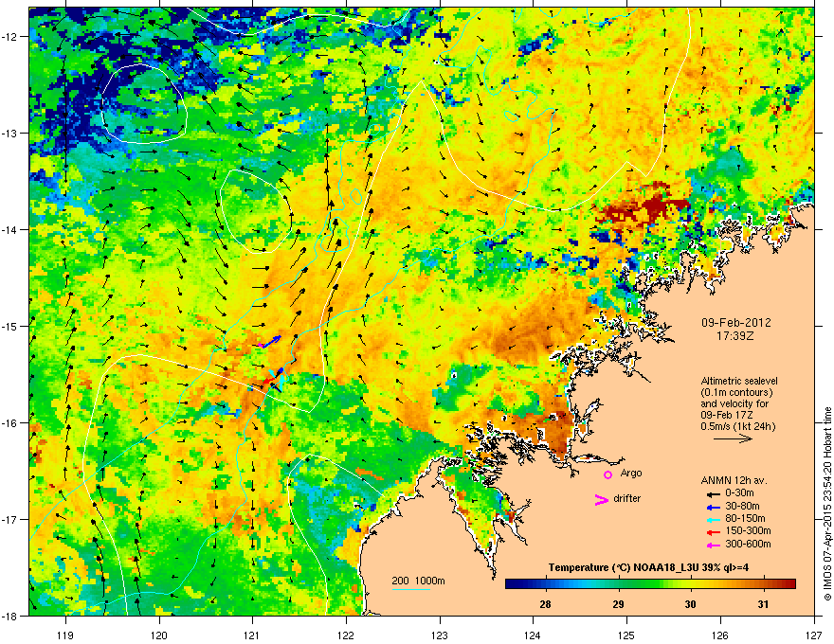Click the 'ANMN 12h av.' heading

[734, 480]
